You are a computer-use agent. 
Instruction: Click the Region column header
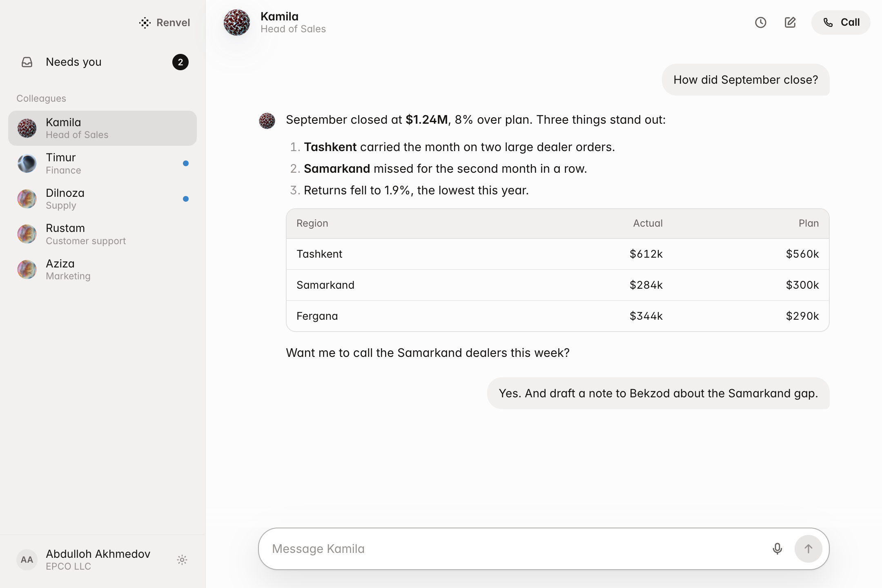point(312,223)
